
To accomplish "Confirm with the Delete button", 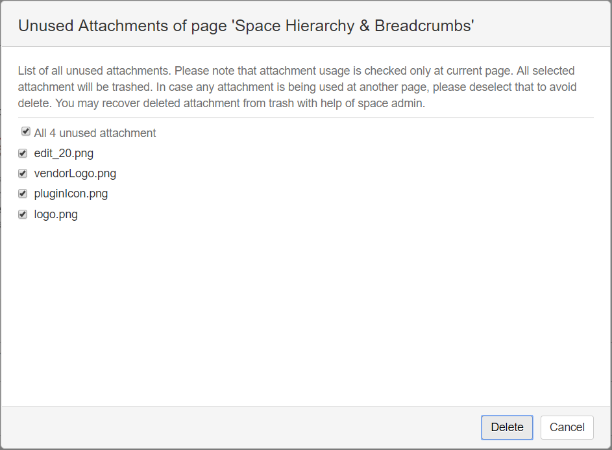I will pyautogui.click(x=507, y=427).
